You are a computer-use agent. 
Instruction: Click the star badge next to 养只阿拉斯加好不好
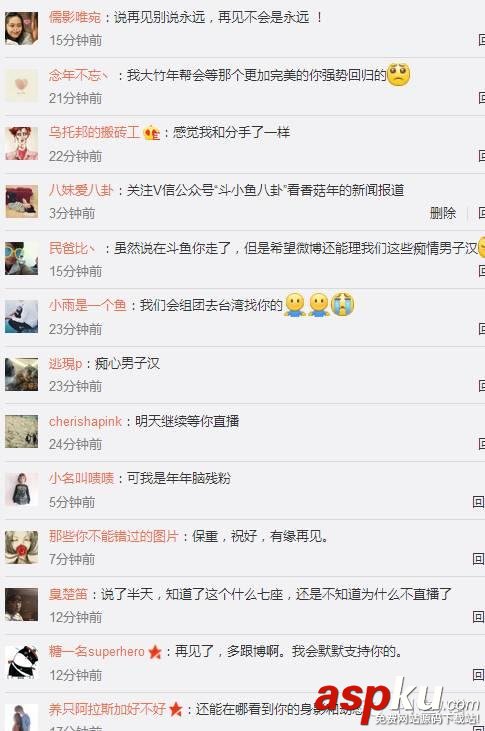(x=175, y=710)
